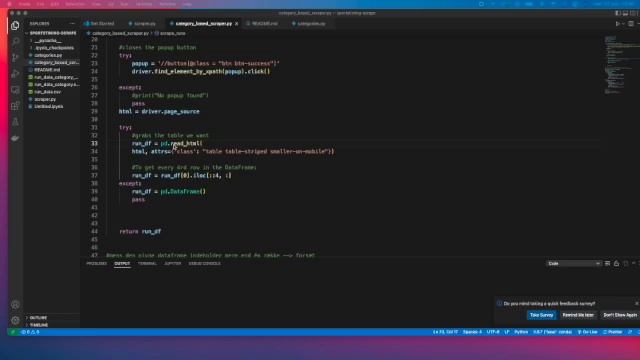This screenshot has width=640, height=360.
Task: Click the Python language mode indicator
Action: tap(521, 332)
